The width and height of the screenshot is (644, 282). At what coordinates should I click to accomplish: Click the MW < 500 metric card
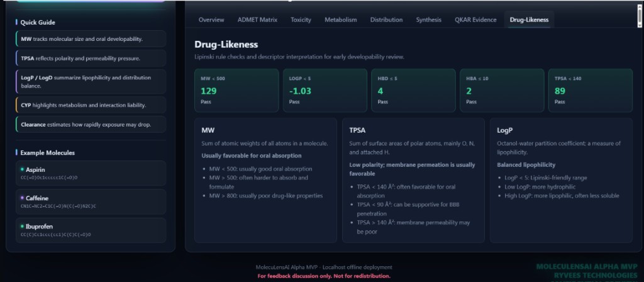click(x=236, y=91)
